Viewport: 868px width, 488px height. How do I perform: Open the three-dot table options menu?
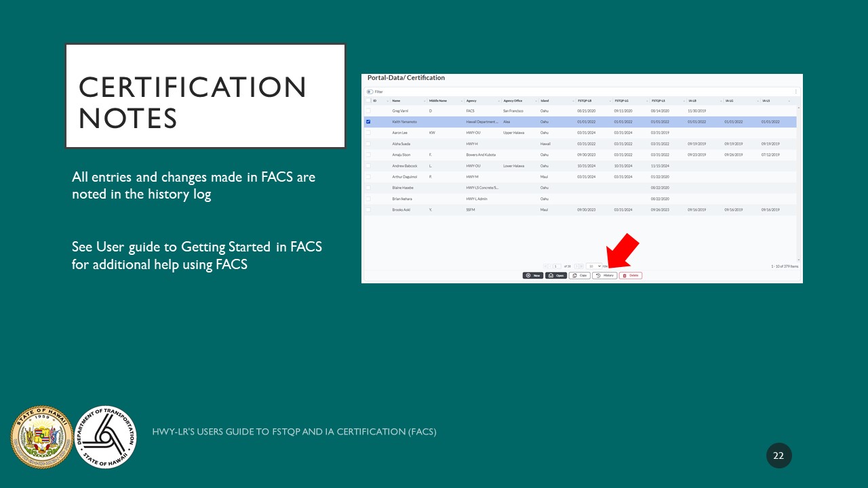[796, 91]
